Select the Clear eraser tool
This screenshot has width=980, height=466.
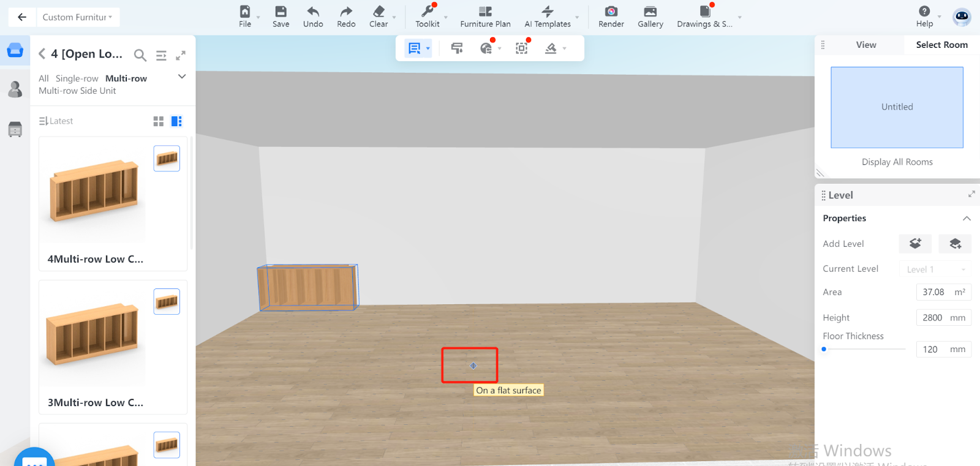(x=379, y=17)
